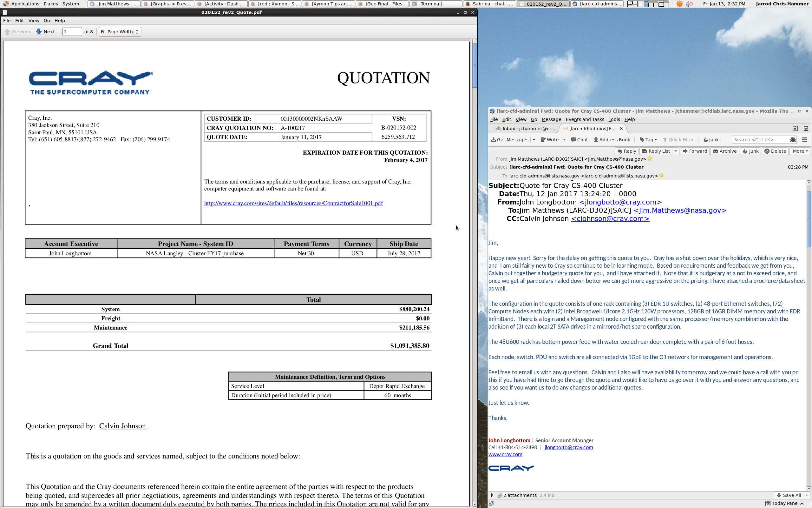Open the Thunderbird hamburger menu
This screenshot has width=812, height=508.
coord(805,140)
